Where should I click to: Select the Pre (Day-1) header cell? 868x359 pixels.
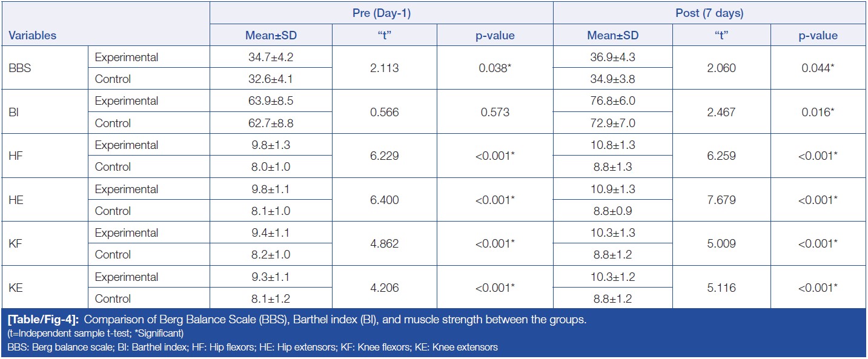(x=382, y=12)
